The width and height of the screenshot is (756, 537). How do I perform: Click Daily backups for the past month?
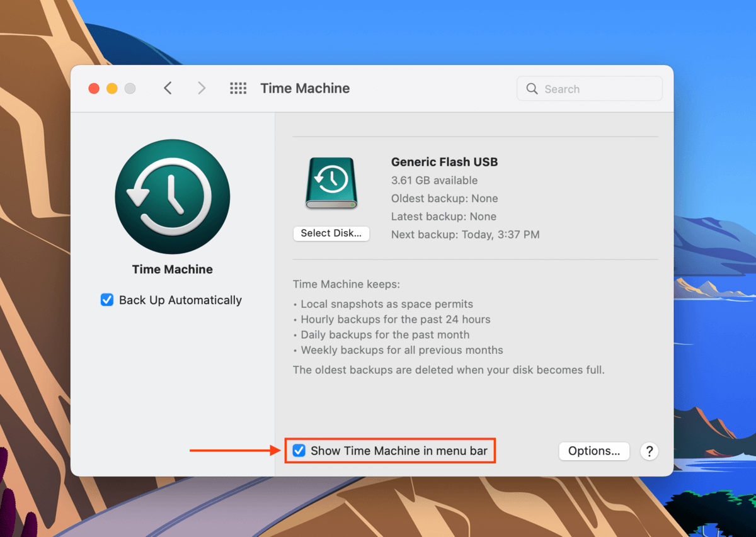pyautogui.click(x=385, y=335)
